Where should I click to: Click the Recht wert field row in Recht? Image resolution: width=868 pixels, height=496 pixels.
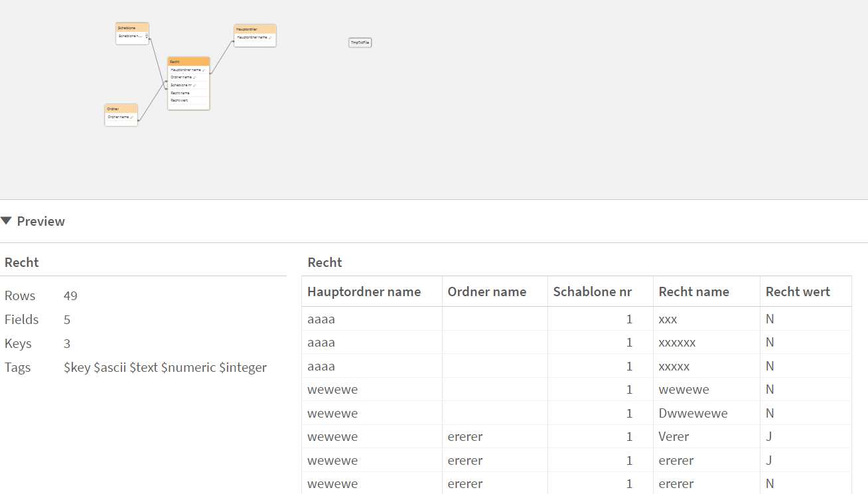point(181,100)
